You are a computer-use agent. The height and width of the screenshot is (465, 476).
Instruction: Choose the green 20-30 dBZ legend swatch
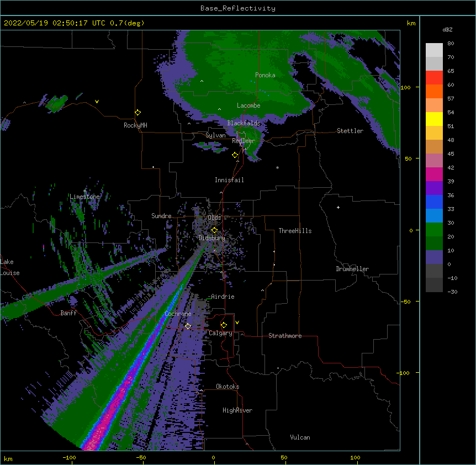point(434,230)
